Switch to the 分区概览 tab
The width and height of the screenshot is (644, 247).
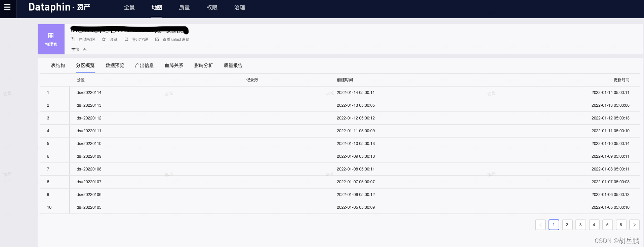(85, 65)
